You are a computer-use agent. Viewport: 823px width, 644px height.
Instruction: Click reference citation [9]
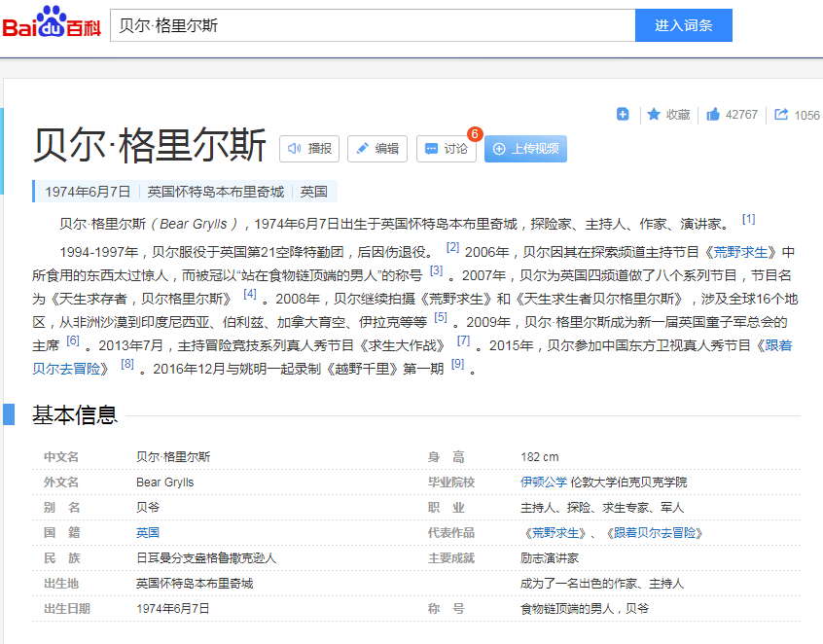click(x=457, y=364)
